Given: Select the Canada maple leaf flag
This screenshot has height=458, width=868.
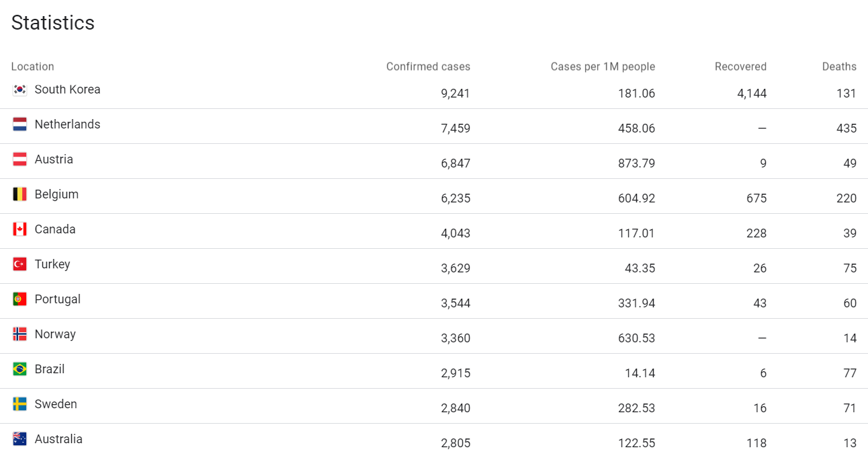Looking at the screenshot, I should tap(19, 229).
